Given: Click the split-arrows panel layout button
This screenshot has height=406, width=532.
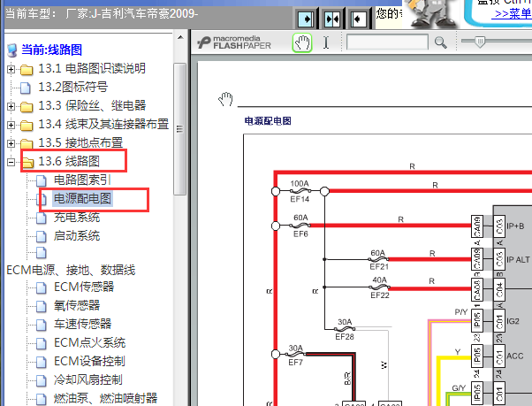Looking at the screenshot, I should (x=331, y=19).
